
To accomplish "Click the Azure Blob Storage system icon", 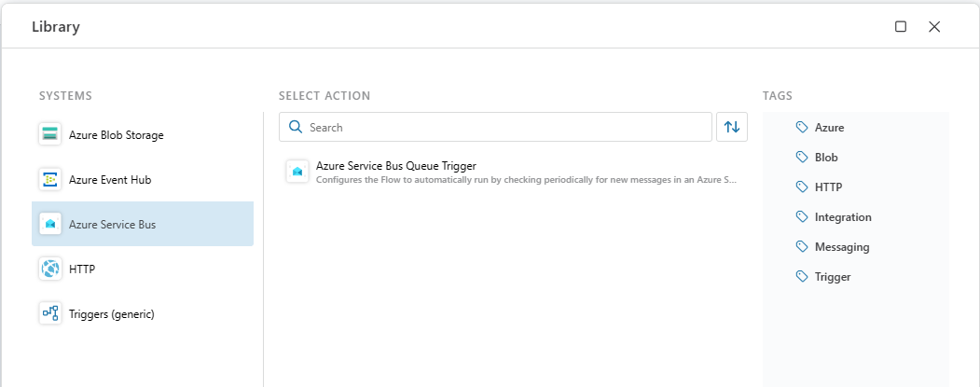I will pyautogui.click(x=49, y=134).
